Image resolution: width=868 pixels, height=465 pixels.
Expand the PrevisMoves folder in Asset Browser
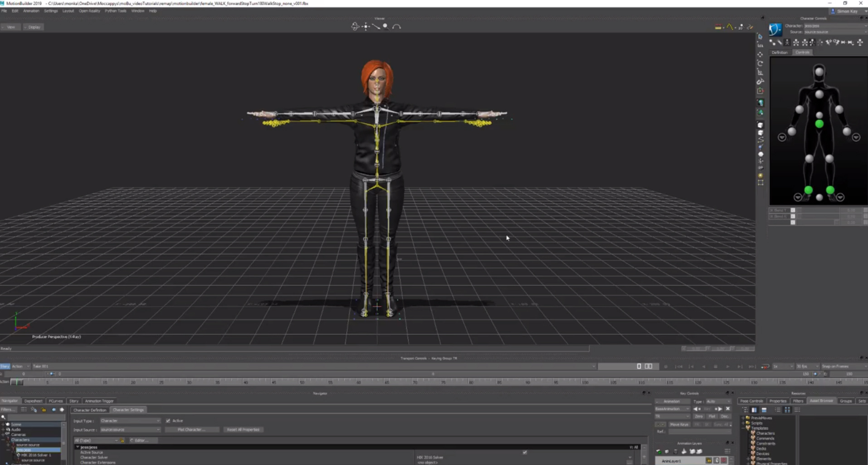click(x=743, y=418)
